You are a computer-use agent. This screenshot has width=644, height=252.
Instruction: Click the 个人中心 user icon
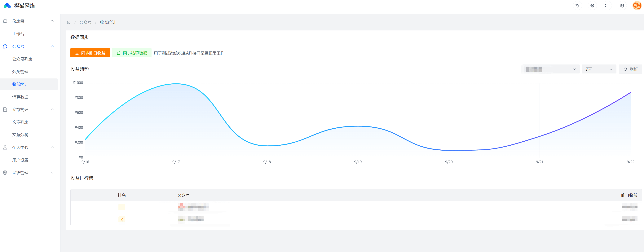point(5,148)
